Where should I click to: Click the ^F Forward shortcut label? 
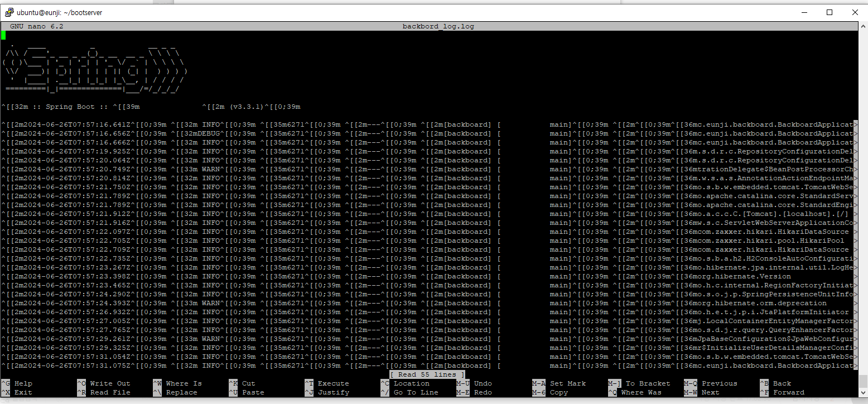[782, 392]
